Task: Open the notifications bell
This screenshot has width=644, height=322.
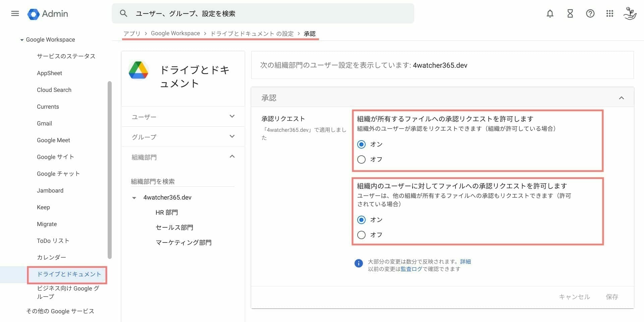Action: click(x=550, y=13)
